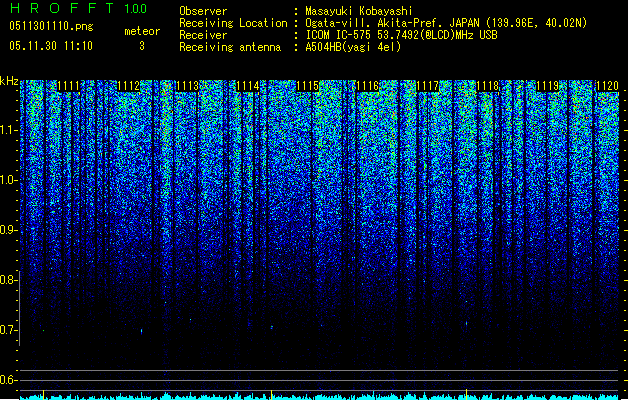Click the 1112 time marker

click(128, 86)
